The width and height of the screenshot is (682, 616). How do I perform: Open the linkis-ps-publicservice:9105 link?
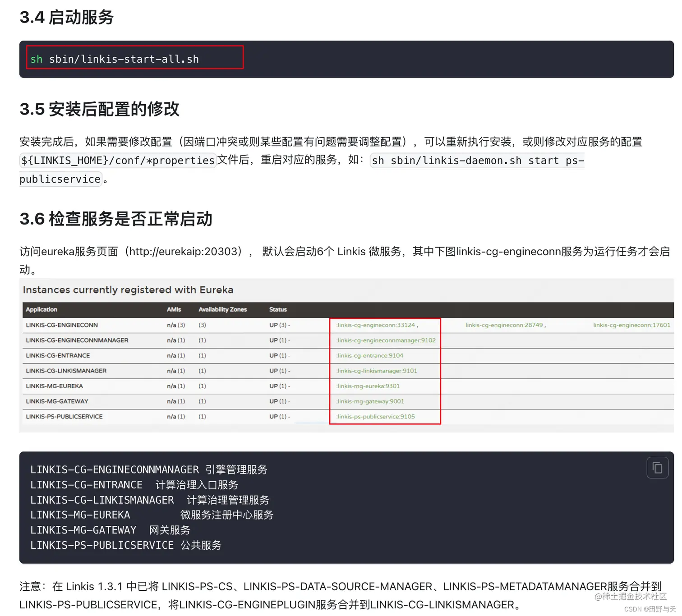[x=376, y=417]
